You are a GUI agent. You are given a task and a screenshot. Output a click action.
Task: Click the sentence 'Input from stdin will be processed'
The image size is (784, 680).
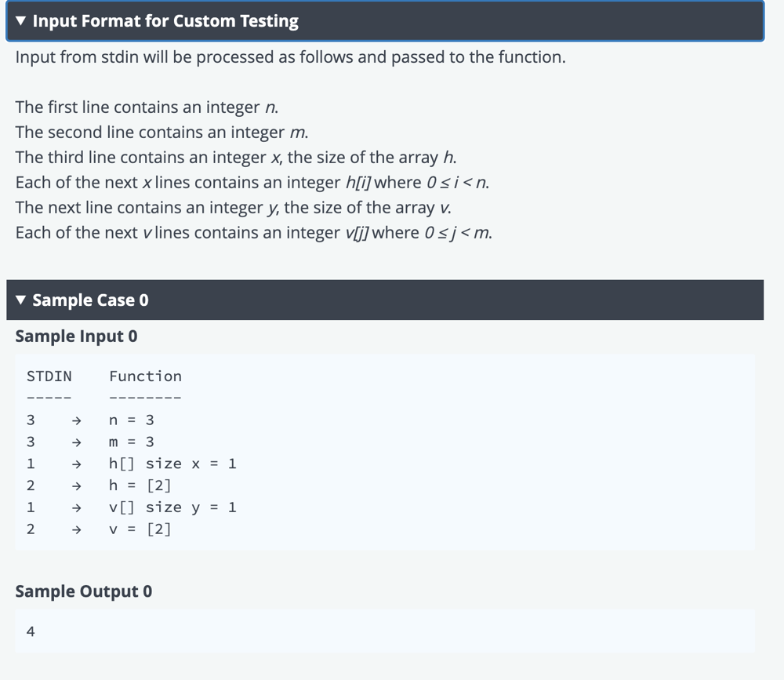(x=291, y=57)
